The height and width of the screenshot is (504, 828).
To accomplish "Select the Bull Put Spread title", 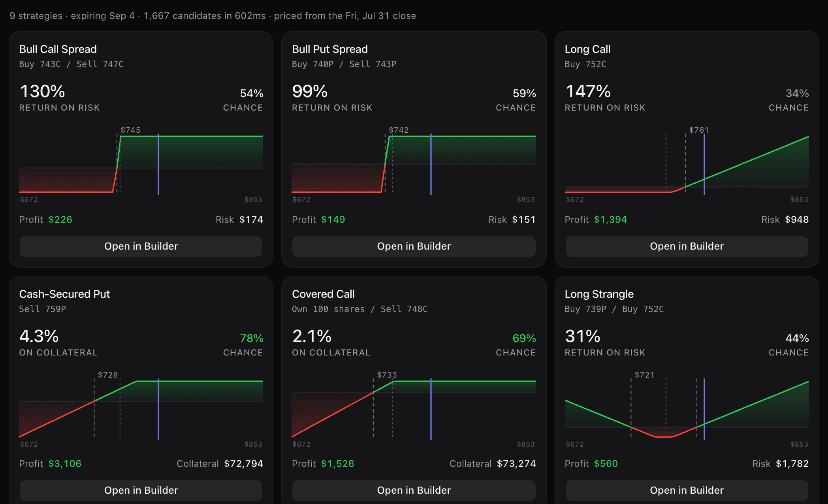I will point(330,49).
